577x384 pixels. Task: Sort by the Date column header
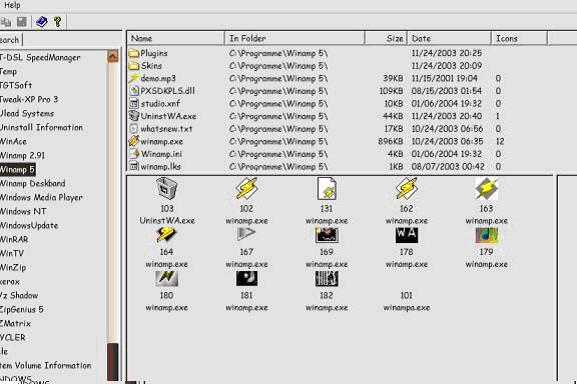tap(449, 38)
